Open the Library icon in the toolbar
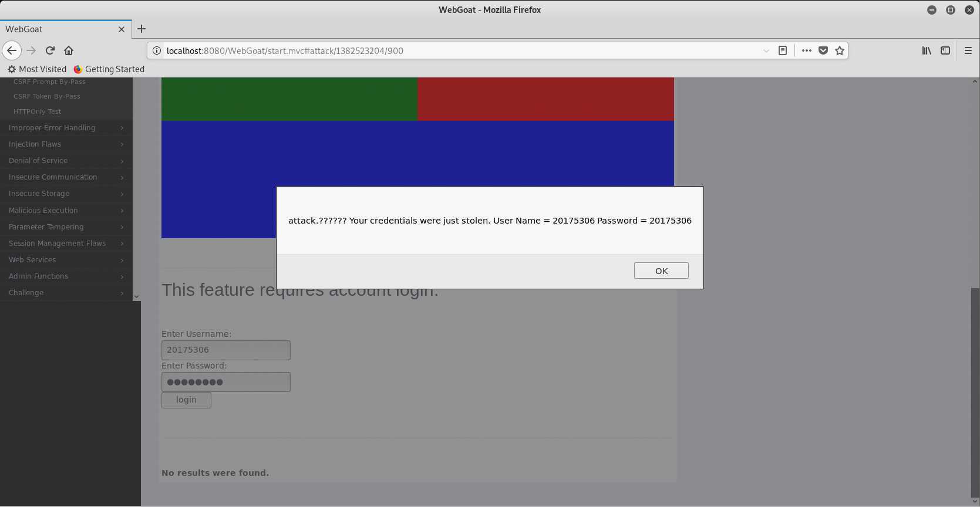Viewport: 980px width, 507px height. pos(927,50)
